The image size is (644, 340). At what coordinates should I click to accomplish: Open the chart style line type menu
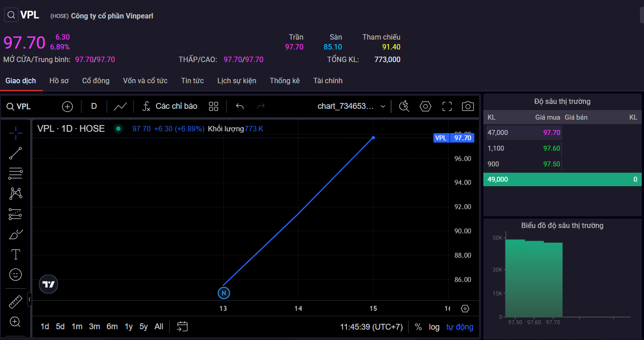pos(120,107)
